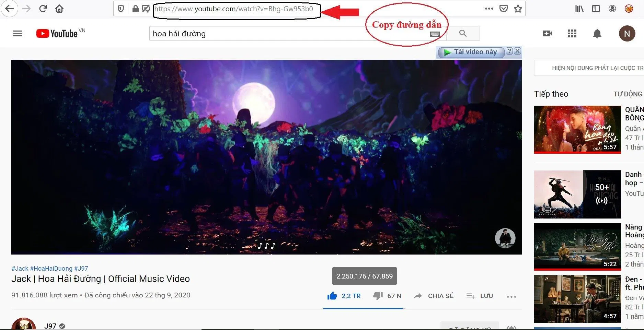Open notifications bell in the header
This screenshot has height=330, width=644.
point(597,34)
